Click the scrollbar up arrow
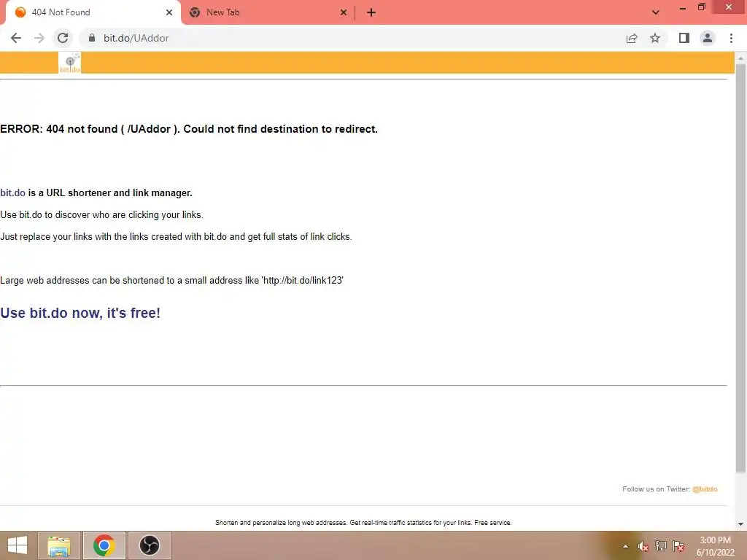Image resolution: width=747 pixels, height=560 pixels. pyautogui.click(x=740, y=58)
